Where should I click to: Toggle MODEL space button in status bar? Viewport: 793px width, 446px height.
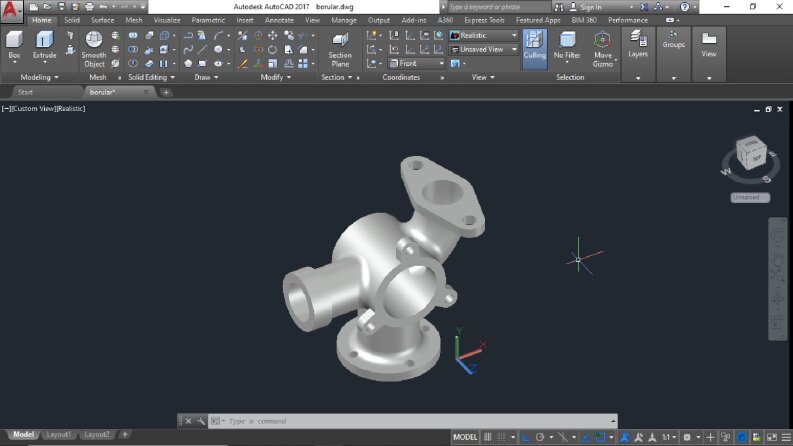pos(465,437)
